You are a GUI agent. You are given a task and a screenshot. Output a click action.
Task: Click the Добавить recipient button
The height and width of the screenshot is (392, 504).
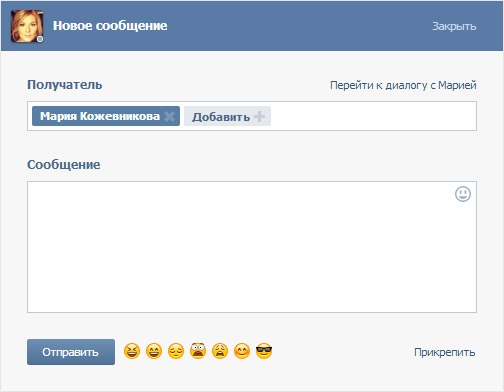(227, 116)
